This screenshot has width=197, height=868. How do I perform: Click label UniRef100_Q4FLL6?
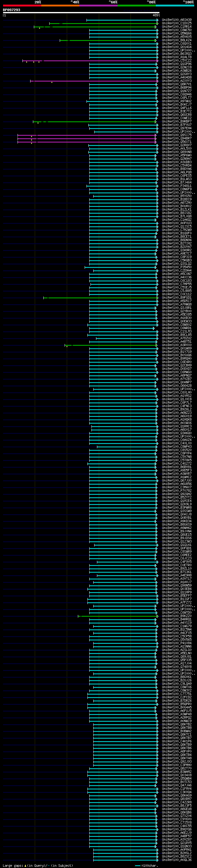[176, 108]
